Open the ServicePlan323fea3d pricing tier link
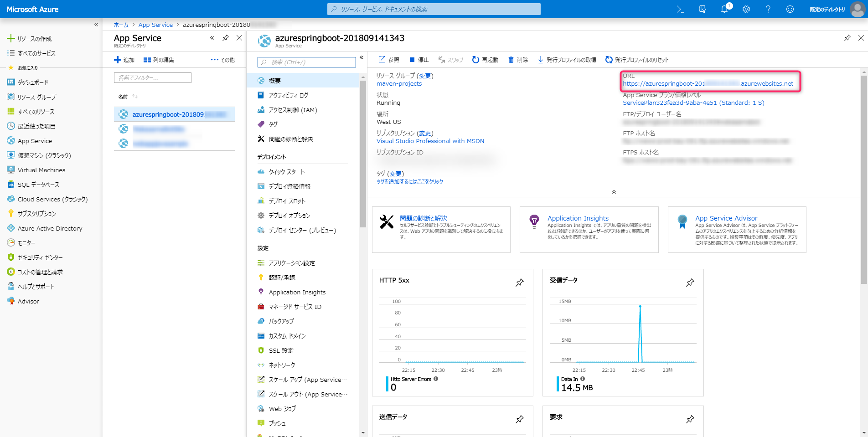This screenshot has width=868, height=437. (693, 103)
